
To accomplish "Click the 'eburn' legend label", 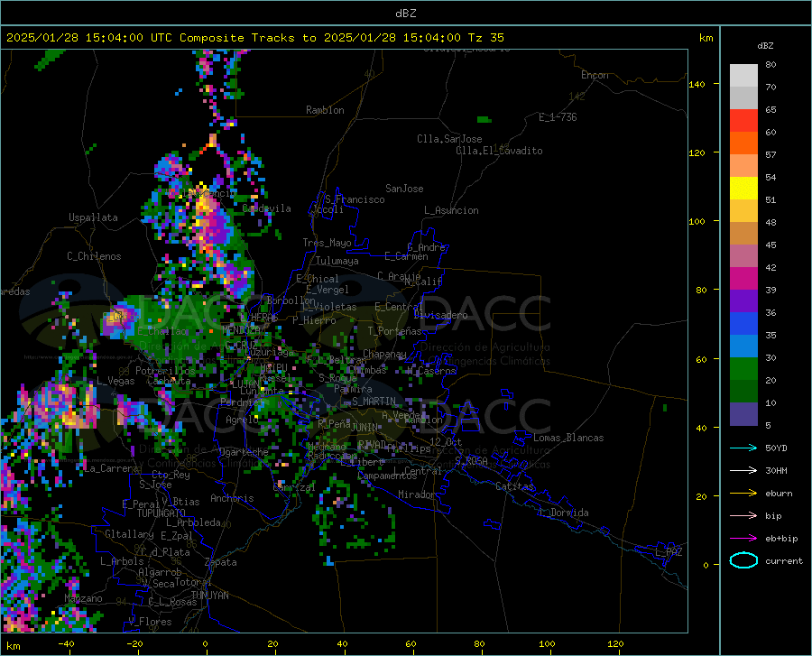I will point(779,494).
